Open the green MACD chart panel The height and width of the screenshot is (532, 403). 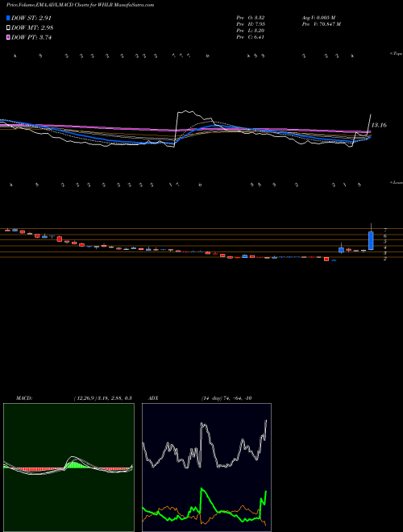pyautogui.click(x=69, y=468)
